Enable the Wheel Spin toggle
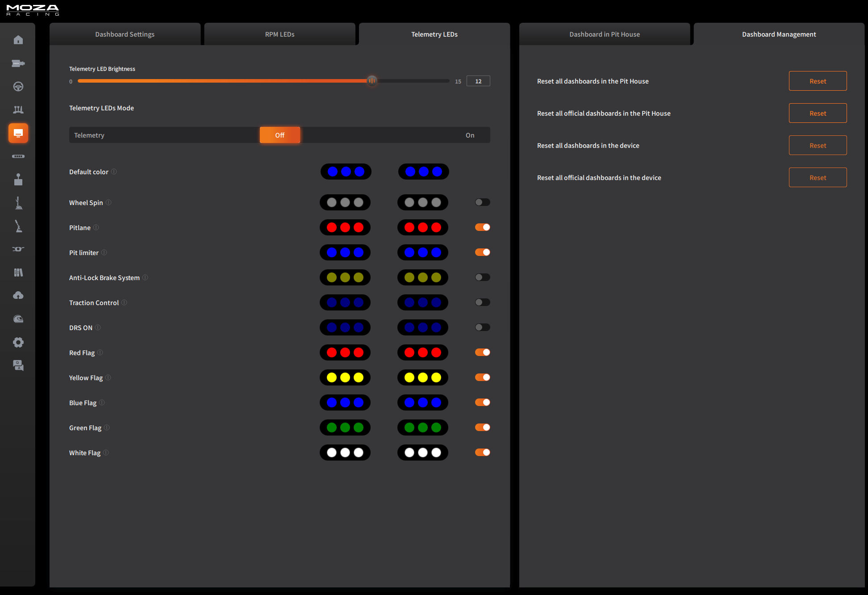The image size is (868, 595). 482,202
